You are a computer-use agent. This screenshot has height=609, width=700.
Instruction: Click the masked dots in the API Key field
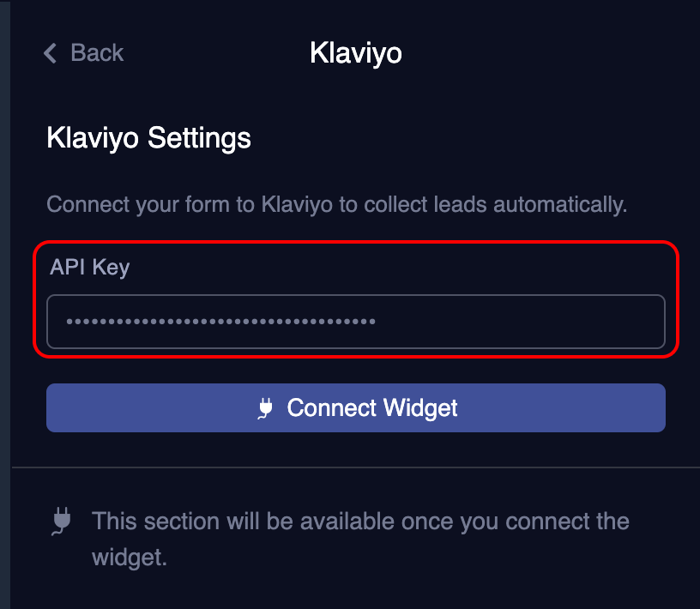pos(221,322)
